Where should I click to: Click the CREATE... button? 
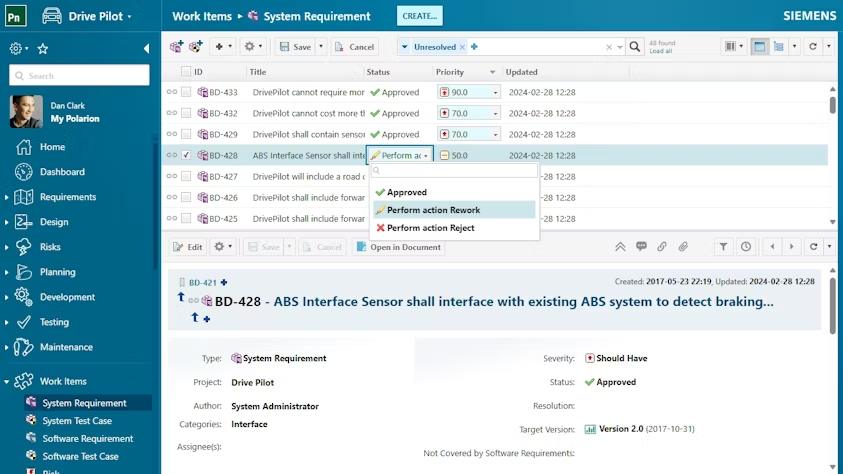click(419, 16)
